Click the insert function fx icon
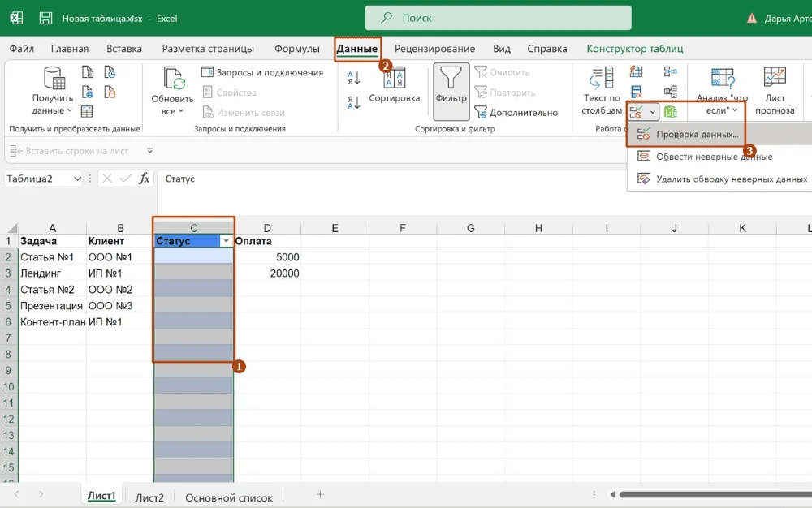 [145, 179]
